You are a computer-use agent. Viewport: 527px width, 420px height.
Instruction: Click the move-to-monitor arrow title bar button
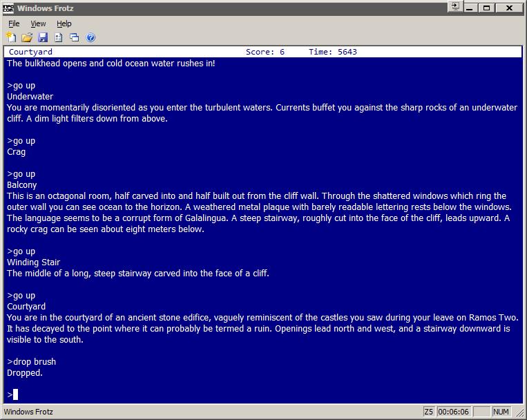tap(455, 7)
